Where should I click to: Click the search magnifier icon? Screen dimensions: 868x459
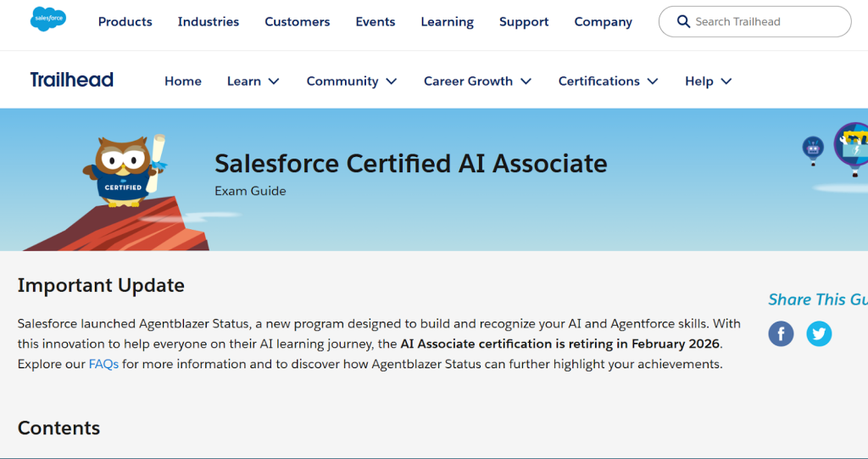[x=684, y=21]
